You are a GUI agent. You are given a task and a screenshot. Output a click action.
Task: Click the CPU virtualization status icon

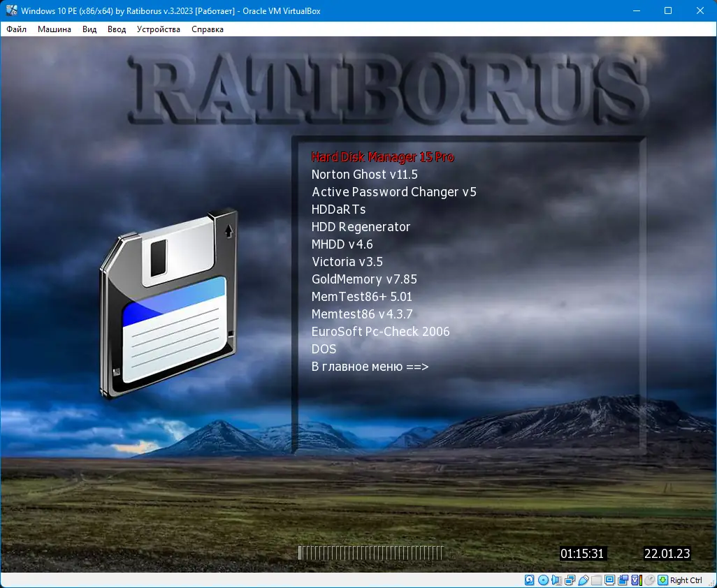[x=637, y=580]
